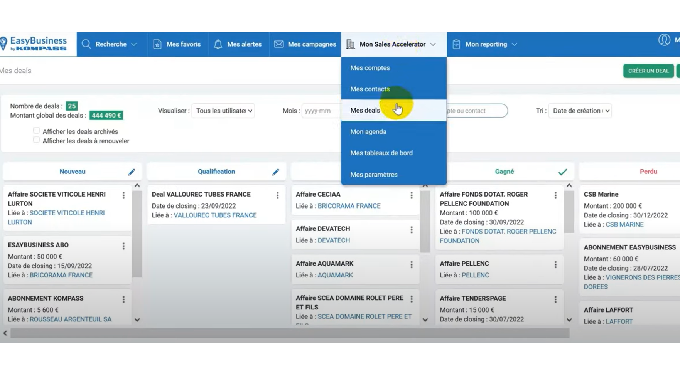Click the Mois date input field
Viewport: 680px width, 390px height.
coord(322,111)
